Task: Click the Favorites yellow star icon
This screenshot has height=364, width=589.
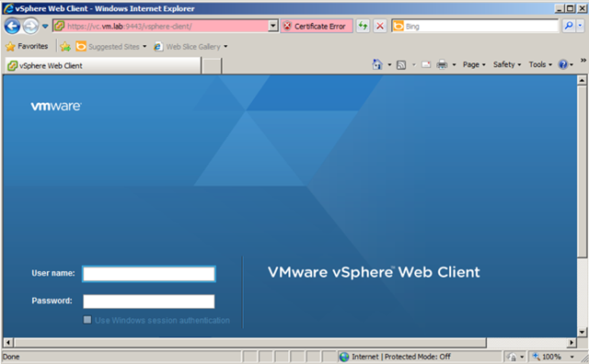Action: [10, 46]
